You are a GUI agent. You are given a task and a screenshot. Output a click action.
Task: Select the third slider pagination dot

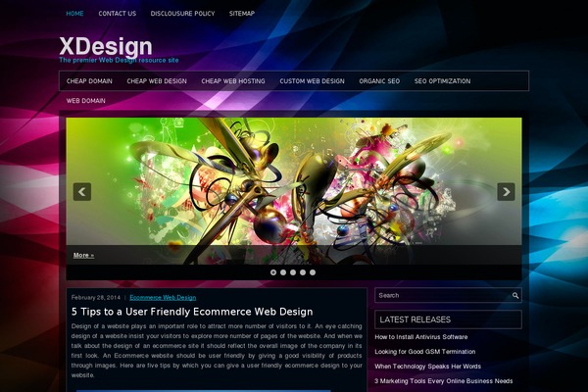tap(293, 272)
